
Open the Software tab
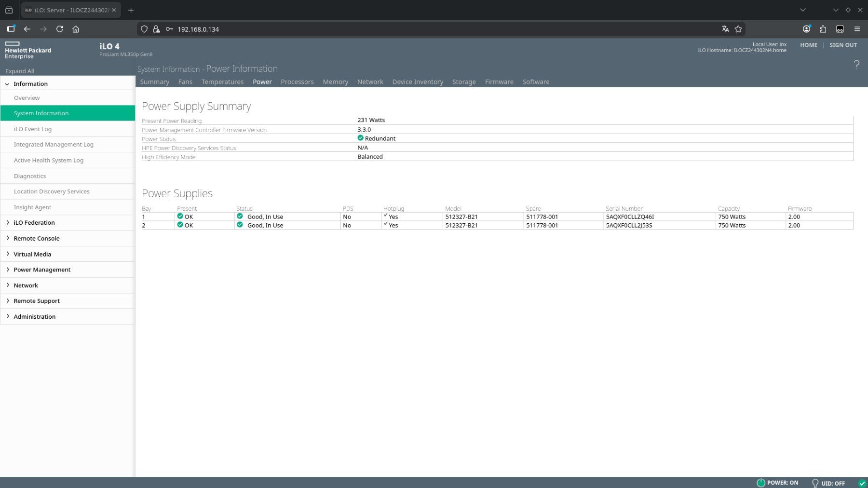[536, 82]
